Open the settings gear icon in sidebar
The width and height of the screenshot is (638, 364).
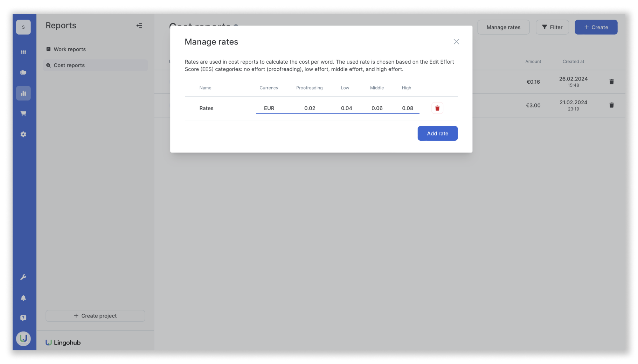pos(23,134)
